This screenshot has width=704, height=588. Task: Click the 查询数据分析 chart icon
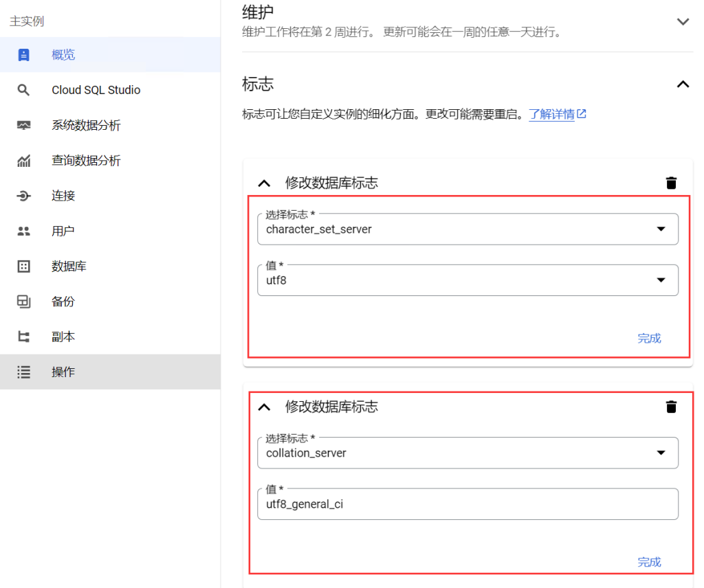[x=24, y=161]
